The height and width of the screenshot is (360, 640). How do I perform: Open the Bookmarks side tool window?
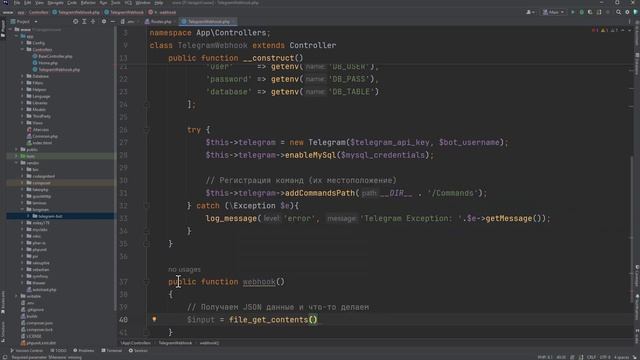[3, 302]
